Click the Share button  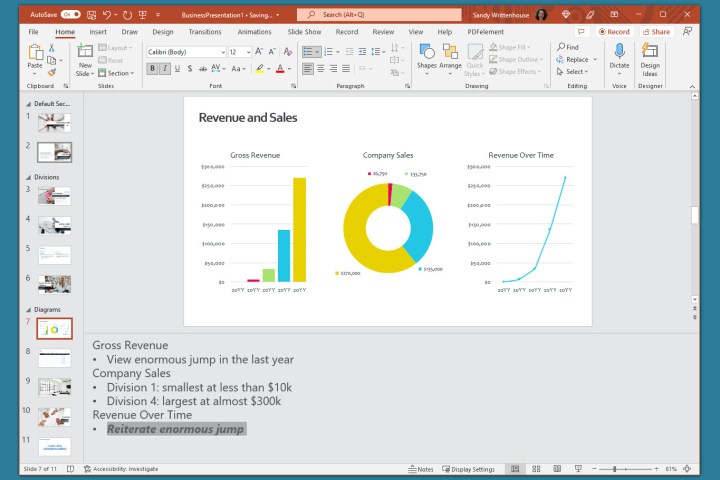pyautogui.click(x=656, y=32)
